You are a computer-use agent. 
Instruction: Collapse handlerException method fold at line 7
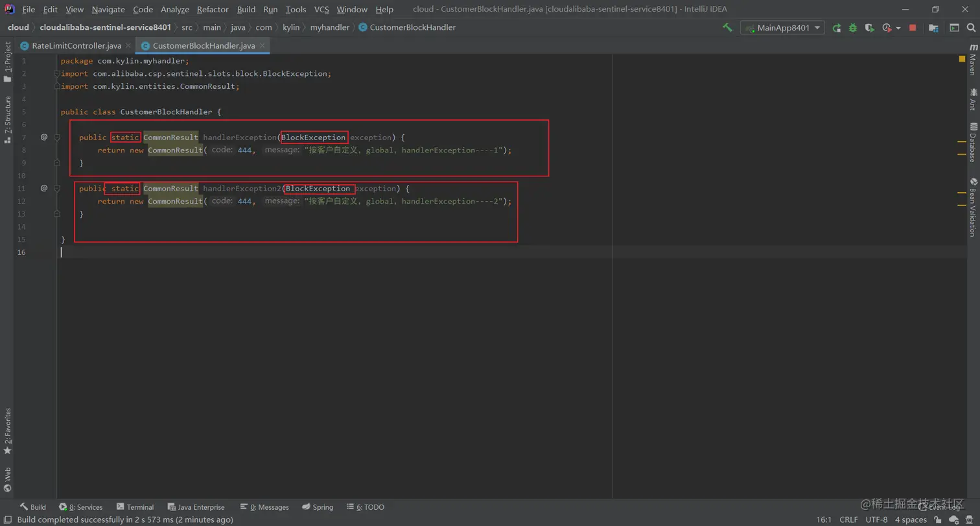(57, 137)
